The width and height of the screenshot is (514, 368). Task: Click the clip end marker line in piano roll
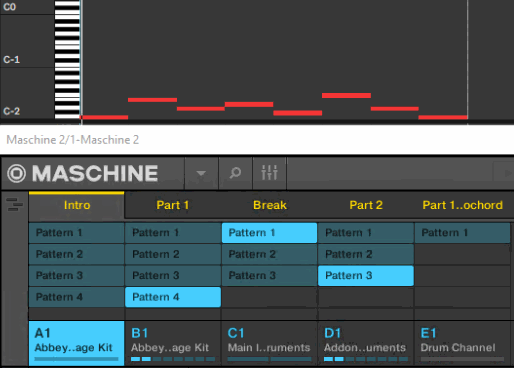click(468, 60)
